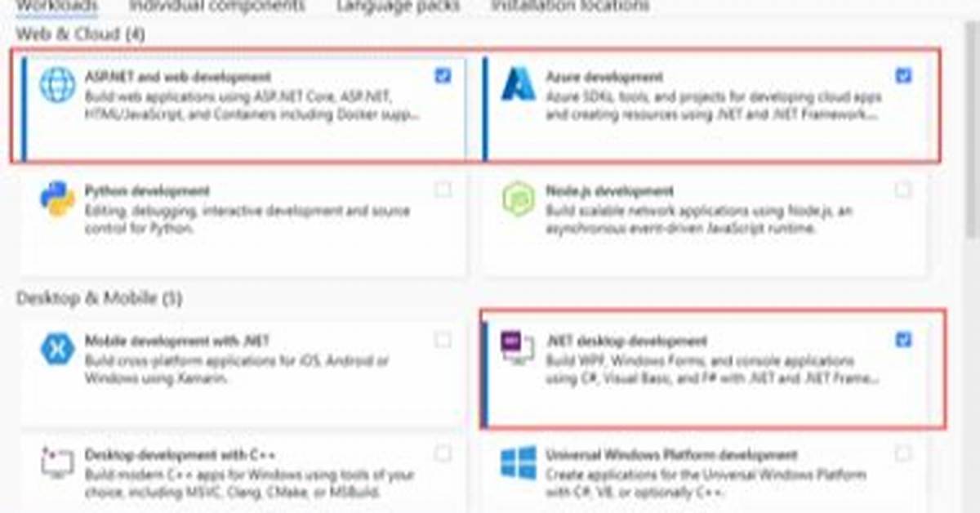Enable the Python development checkbox
This screenshot has width=980, height=513.
[x=443, y=190]
